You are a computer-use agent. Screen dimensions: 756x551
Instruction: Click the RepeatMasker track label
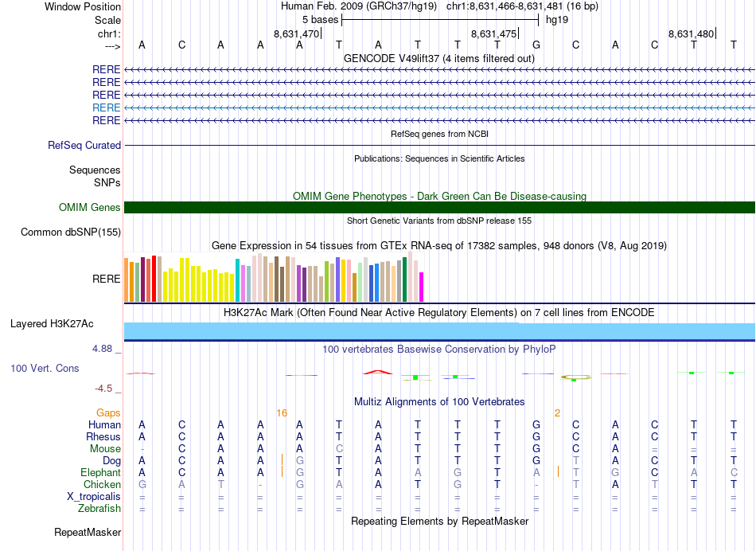pyautogui.click(x=88, y=532)
